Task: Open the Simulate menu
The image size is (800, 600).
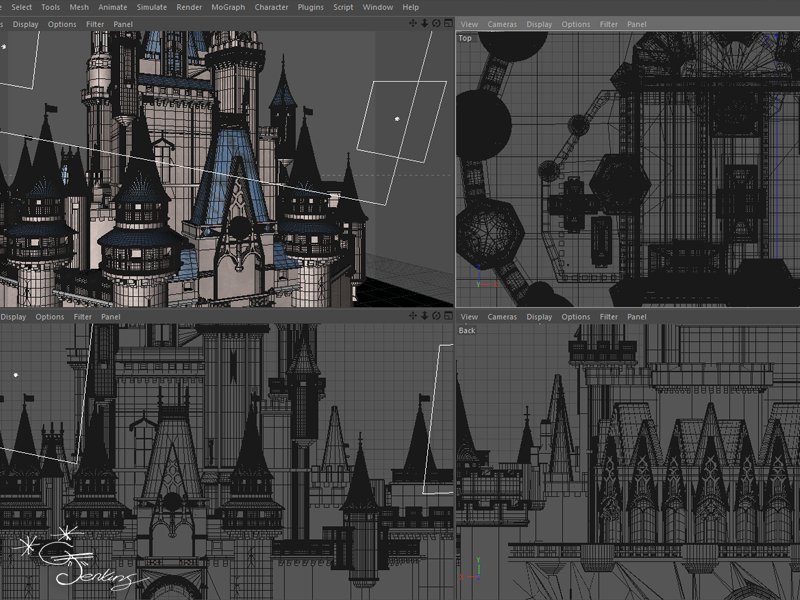Action: coord(152,7)
